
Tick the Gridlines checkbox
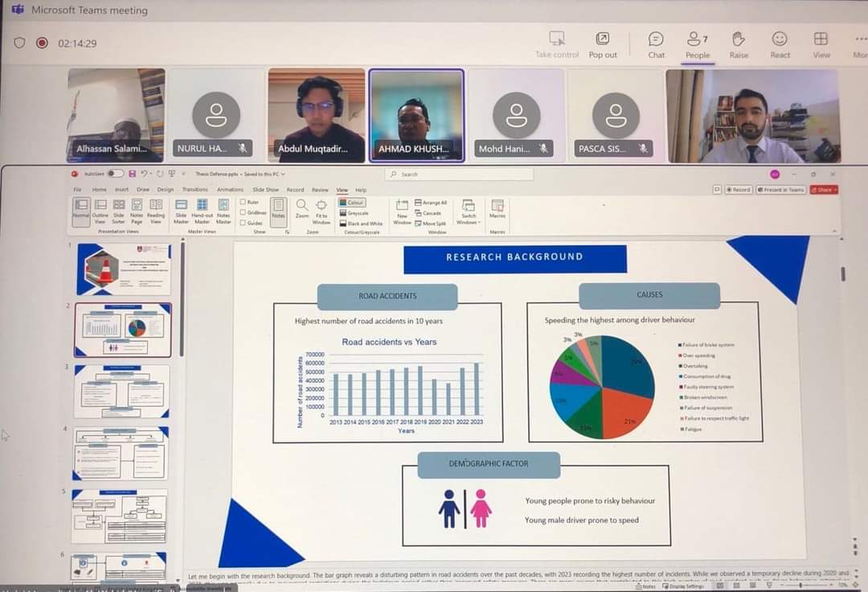(244, 212)
